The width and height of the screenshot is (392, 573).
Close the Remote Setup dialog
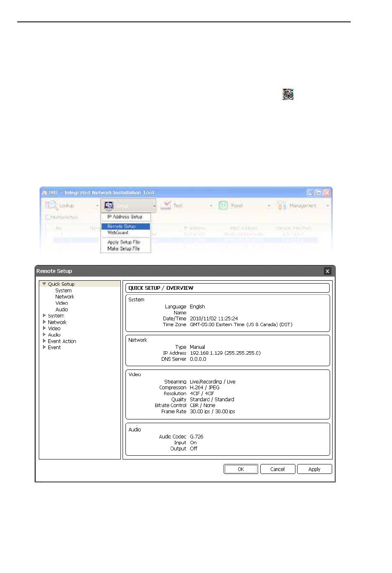pos(328,271)
